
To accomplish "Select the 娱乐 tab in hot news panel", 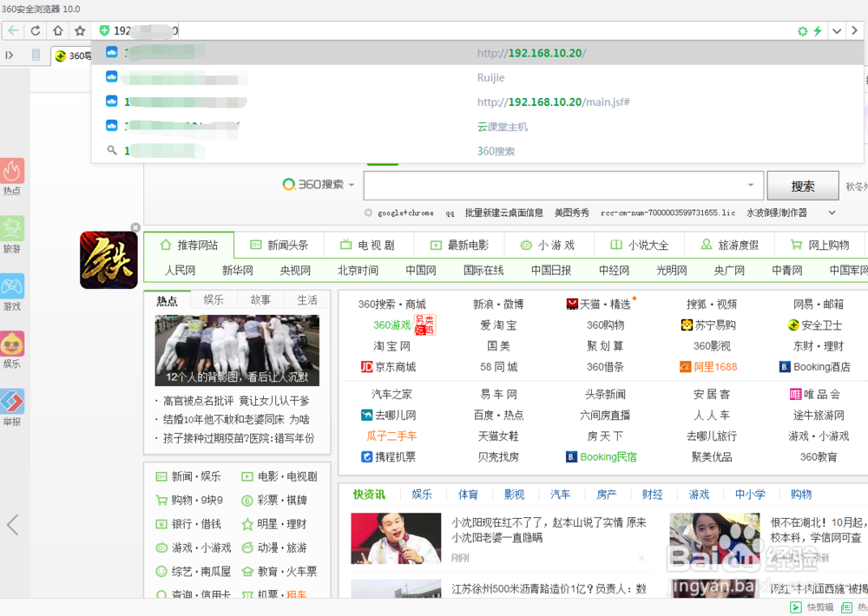I will (x=214, y=300).
